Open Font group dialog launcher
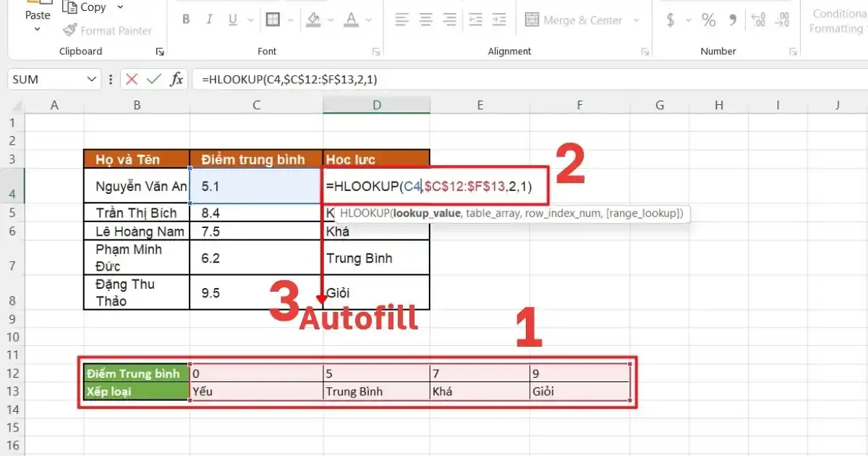 (376, 52)
